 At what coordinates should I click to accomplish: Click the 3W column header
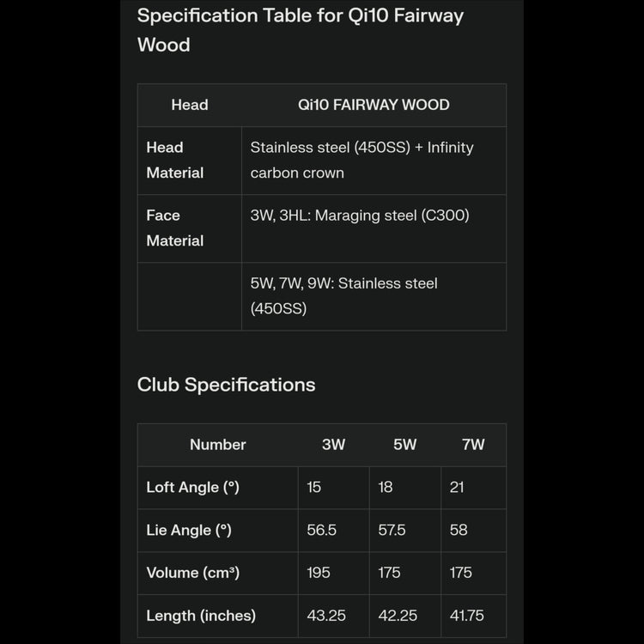333,445
